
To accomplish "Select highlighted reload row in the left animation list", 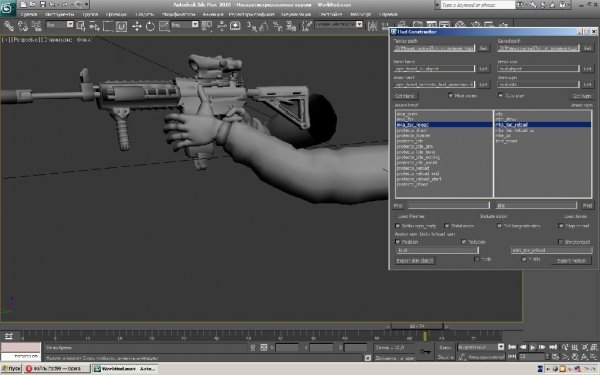I will click(x=444, y=125).
